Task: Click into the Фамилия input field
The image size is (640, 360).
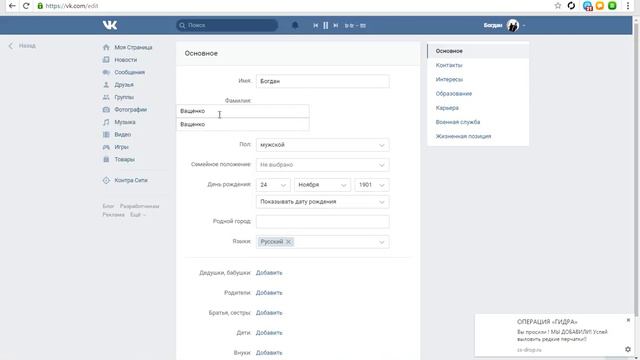Action: [243, 111]
